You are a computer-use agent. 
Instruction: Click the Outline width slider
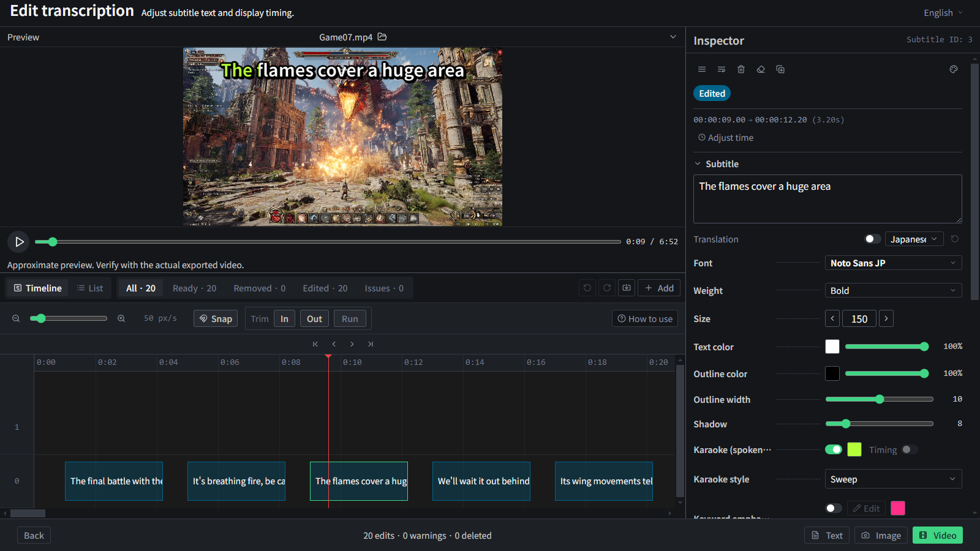[x=880, y=399]
